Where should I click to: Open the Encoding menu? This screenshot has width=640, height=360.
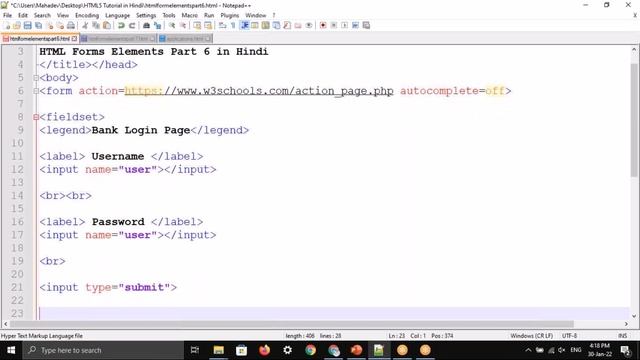tap(87, 15)
